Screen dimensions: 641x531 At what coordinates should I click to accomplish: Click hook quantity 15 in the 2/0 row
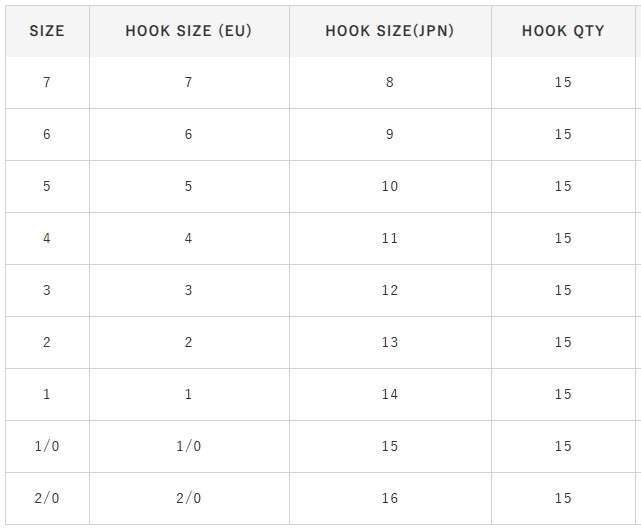563,498
